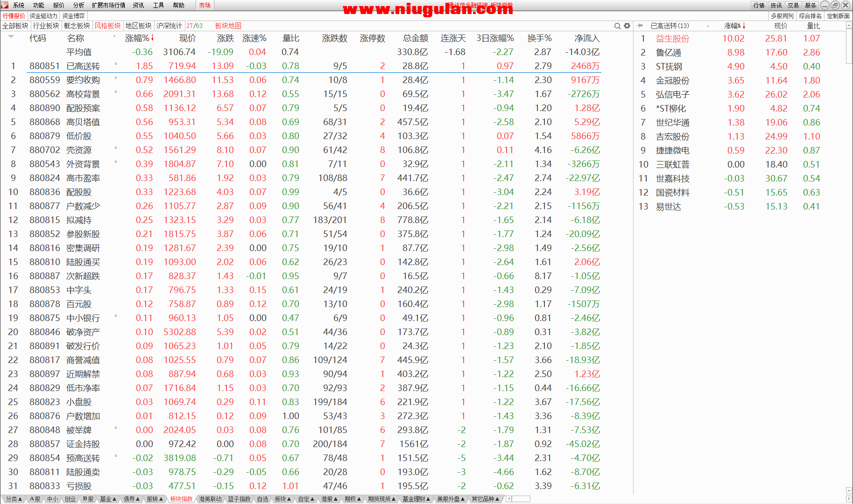Click the bottom tab bar scroll-left arrow

point(508,499)
